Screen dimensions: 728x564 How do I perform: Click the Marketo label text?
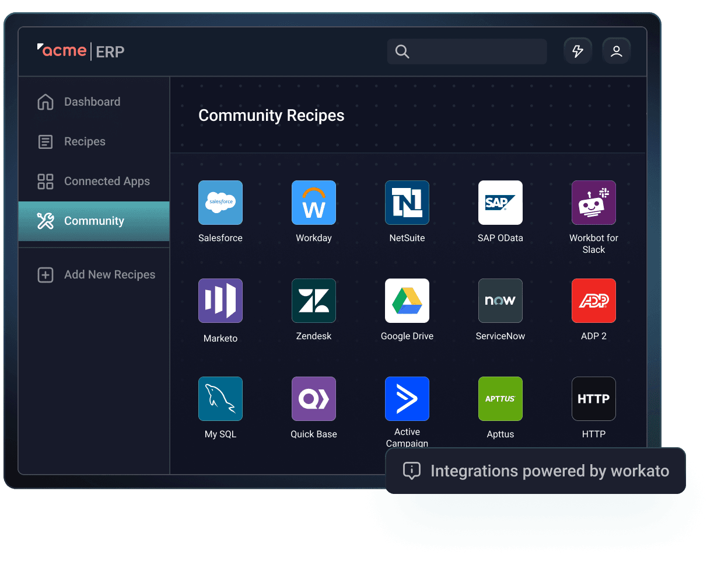(220, 338)
